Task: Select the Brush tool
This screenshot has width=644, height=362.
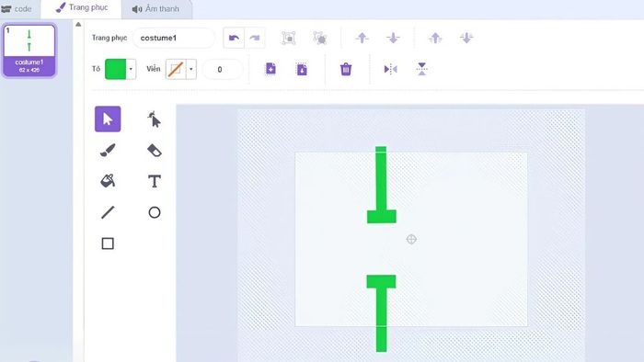Action: (x=108, y=151)
